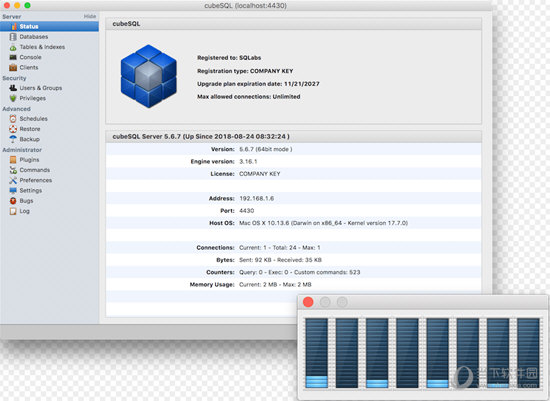This screenshot has height=401, width=550.
Task: Select the Restore lifebuoy icon
Action: click(x=13, y=129)
